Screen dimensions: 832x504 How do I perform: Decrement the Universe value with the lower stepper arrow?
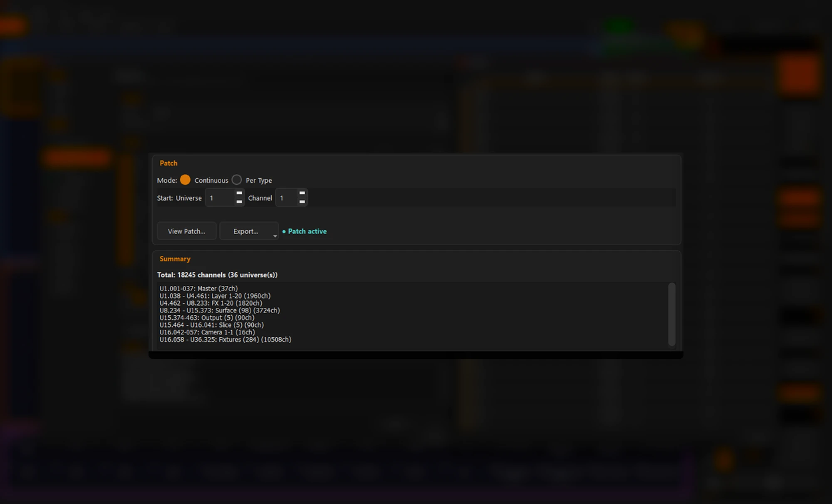coord(239,202)
